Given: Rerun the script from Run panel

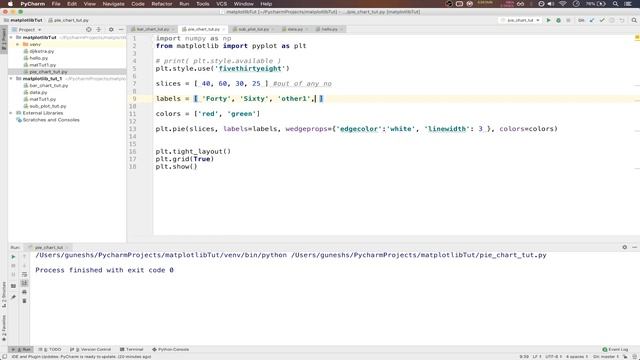Looking at the screenshot, I should coord(13,257).
